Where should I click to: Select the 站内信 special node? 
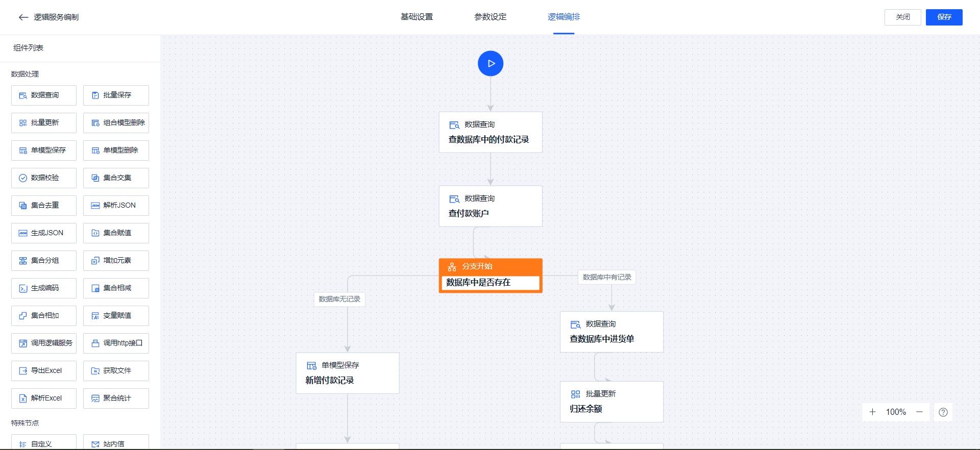pyautogui.click(x=116, y=442)
